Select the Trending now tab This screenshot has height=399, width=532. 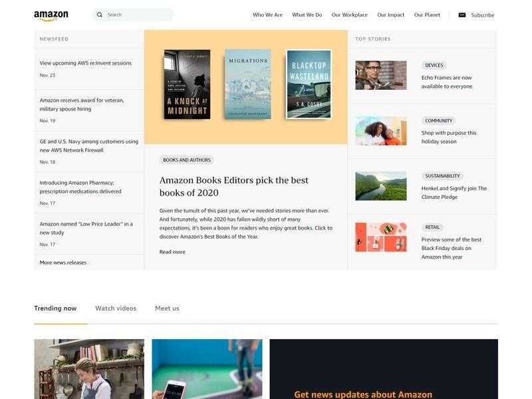coord(55,308)
